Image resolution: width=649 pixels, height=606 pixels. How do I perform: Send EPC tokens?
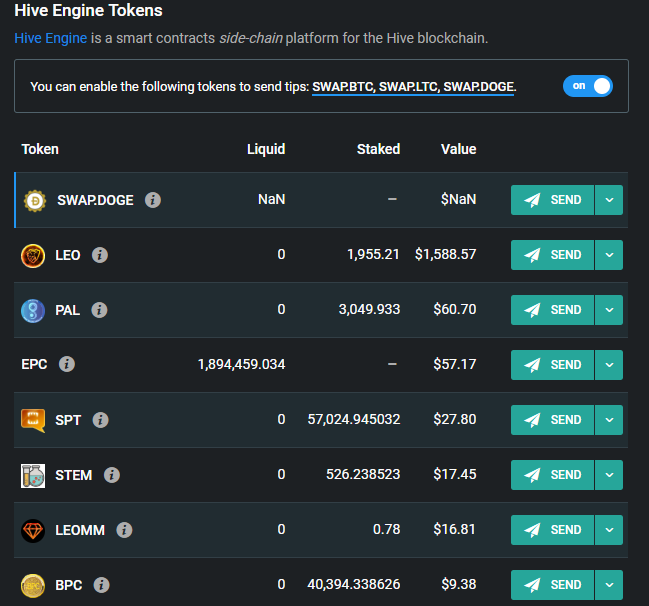coord(552,365)
